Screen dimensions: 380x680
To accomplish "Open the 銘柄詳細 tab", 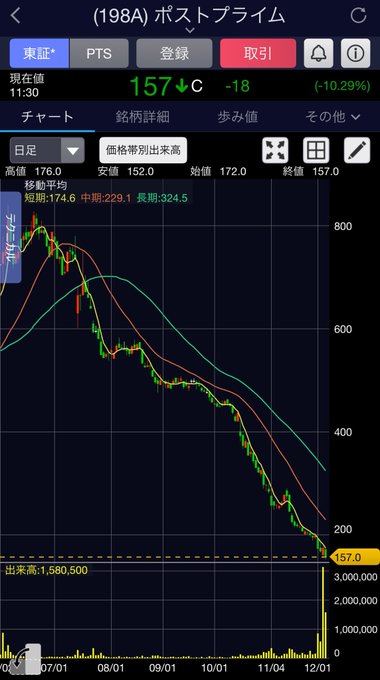I will tap(142, 117).
